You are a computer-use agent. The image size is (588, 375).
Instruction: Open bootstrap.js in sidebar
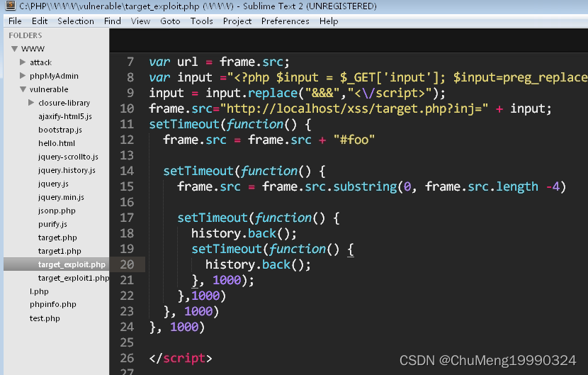[x=60, y=130]
